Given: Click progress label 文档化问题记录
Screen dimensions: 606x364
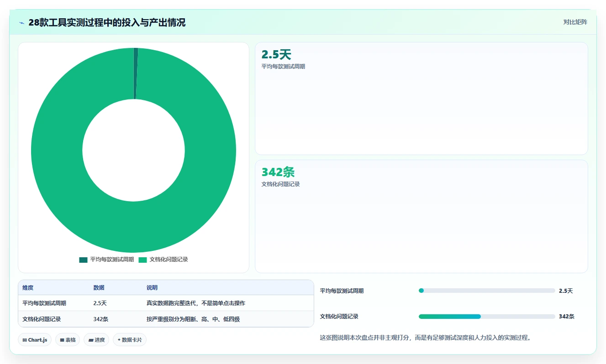Looking at the screenshot, I should click(x=339, y=317).
